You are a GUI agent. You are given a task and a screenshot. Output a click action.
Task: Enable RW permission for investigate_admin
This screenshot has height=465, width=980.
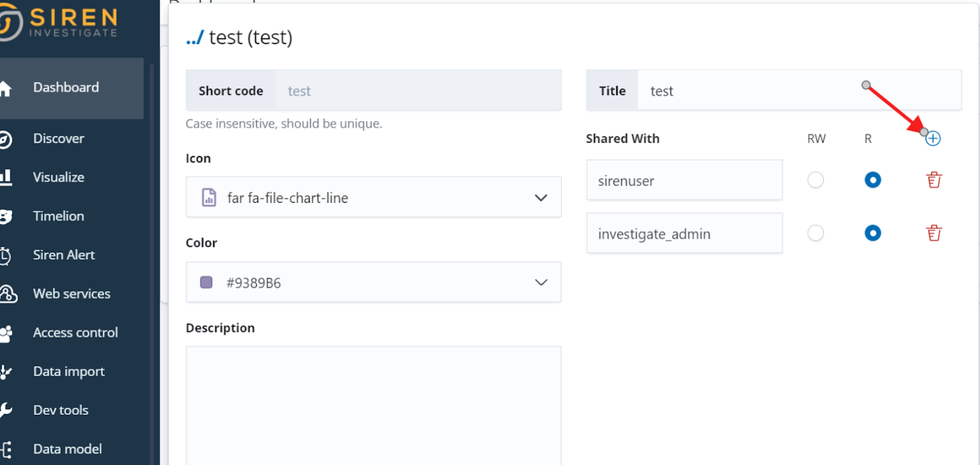click(x=815, y=233)
